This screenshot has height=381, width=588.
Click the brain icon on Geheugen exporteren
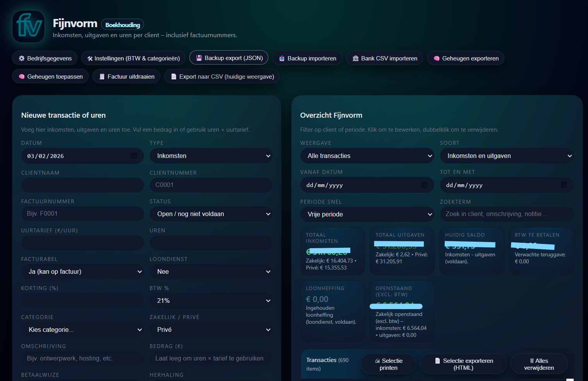(437, 58)
